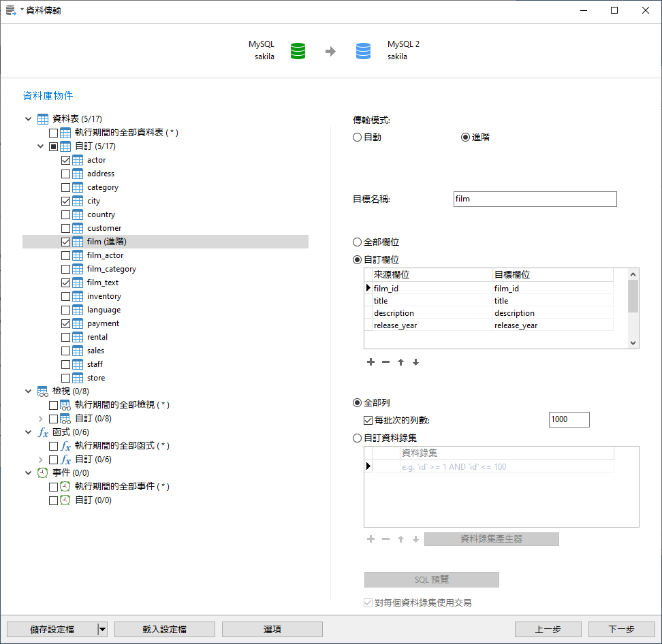The height and width of the screenshot is (644, 662).
Task: Click the 下一步 button
Action: click(x=620, y=628)
